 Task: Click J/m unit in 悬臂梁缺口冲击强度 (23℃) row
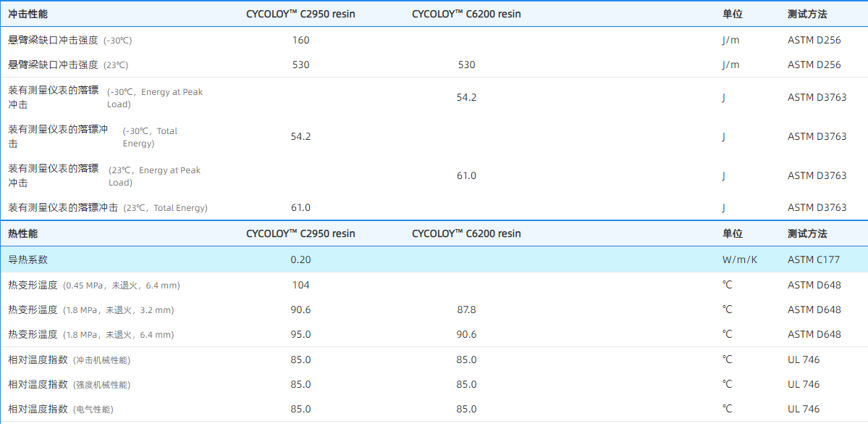pos(730,65)
